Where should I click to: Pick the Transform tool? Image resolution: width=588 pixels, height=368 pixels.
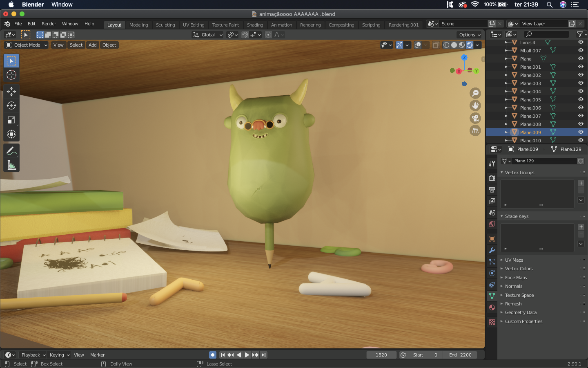pos(11,134)
